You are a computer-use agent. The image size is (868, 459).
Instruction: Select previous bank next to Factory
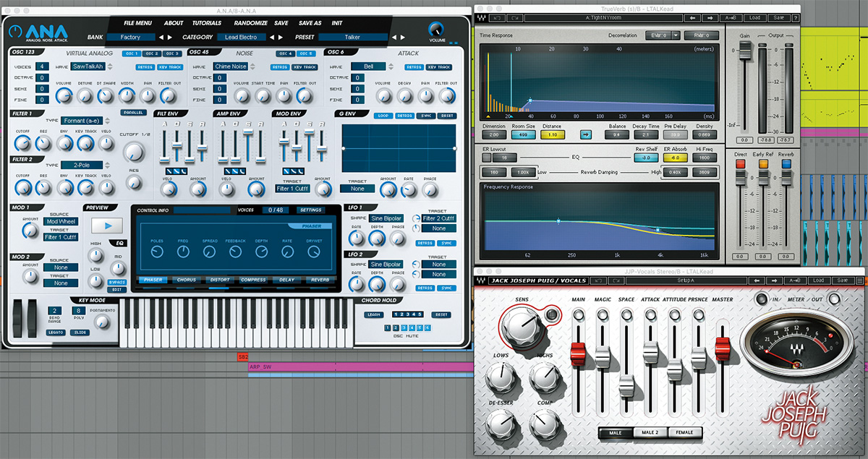(x=161, y=37)
